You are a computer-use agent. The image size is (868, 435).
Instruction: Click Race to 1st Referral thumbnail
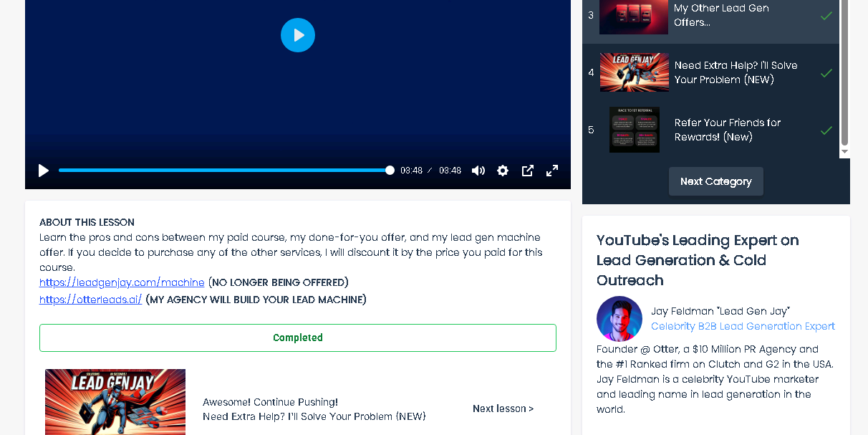click(x=634, y=130)
